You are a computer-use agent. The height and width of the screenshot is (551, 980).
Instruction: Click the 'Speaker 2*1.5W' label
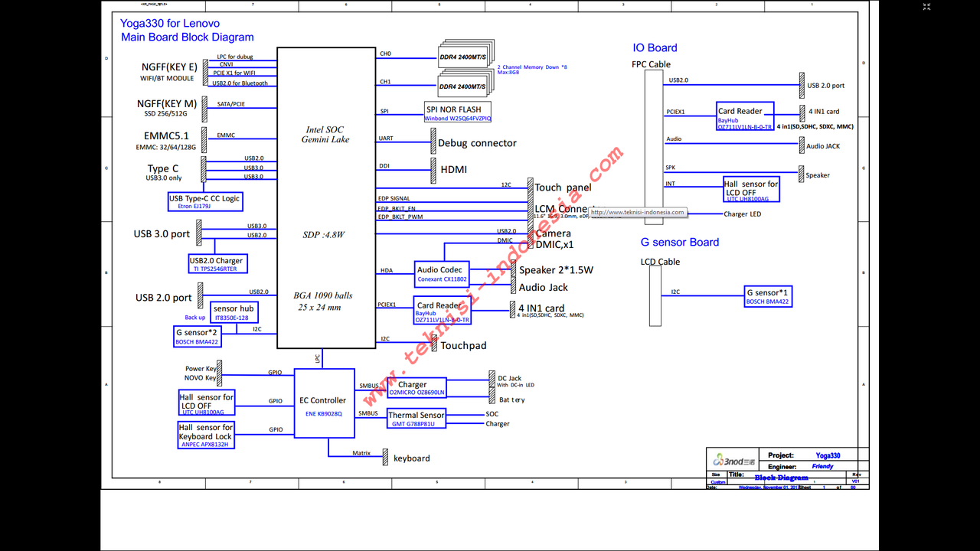556,270
